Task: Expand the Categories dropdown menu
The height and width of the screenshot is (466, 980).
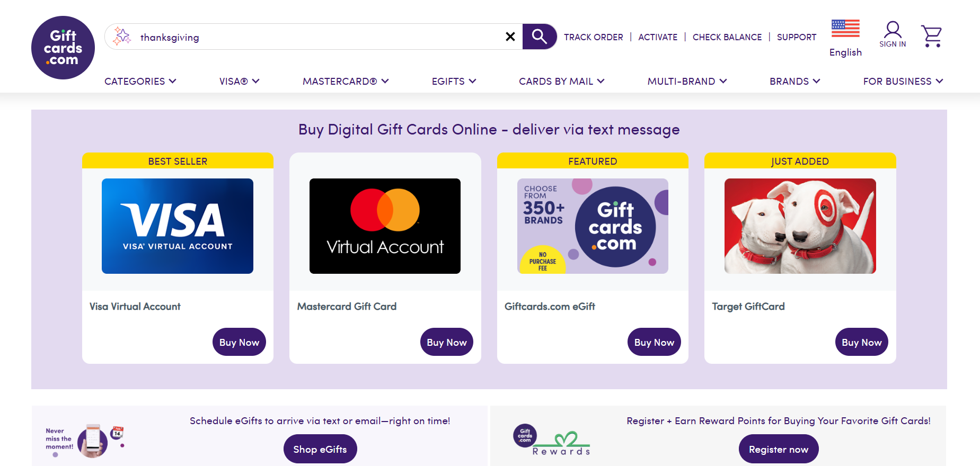Action: (140, 81)
